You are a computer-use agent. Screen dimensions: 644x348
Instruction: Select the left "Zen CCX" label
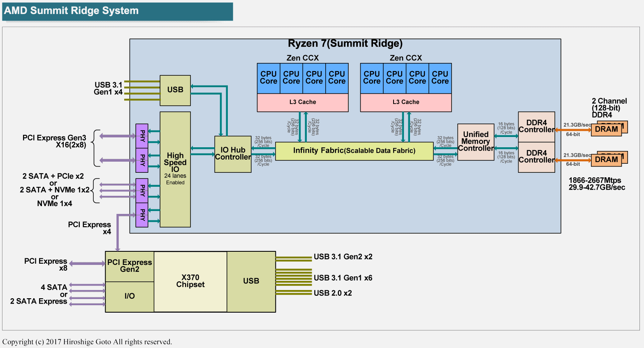303,58
